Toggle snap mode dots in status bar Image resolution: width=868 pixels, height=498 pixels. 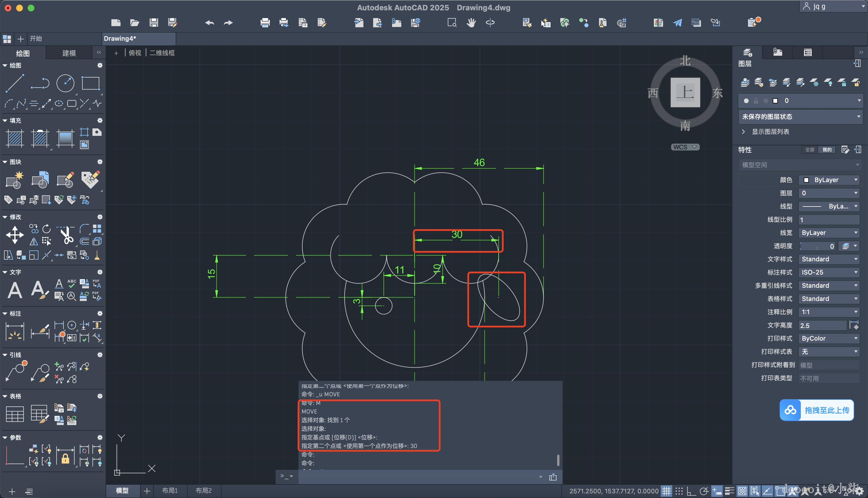click(679, 491)
